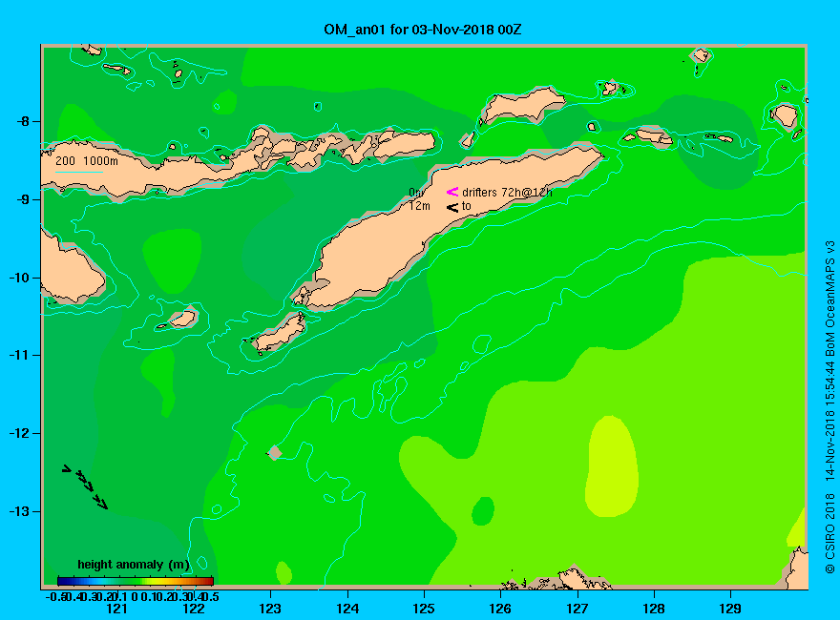The width and height of the screenshot is (840, 620).
Task: Click longitude axis label 122
Action: pos(194,609)
